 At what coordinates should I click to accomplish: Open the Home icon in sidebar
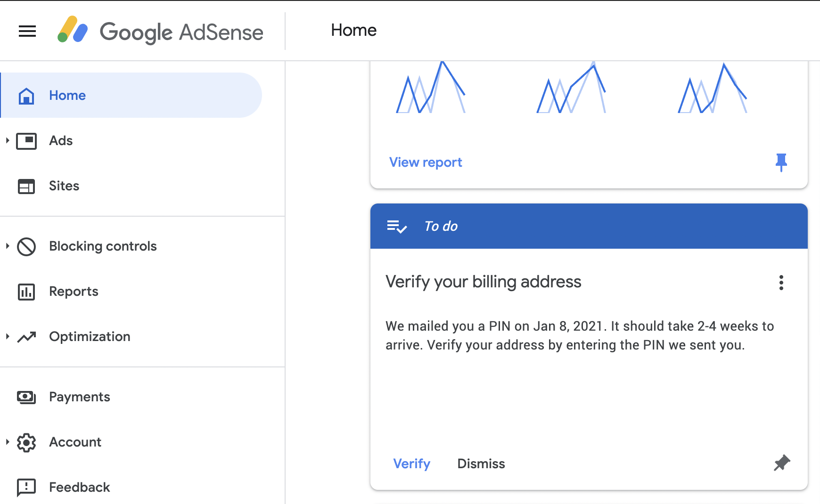click(26, 95)
